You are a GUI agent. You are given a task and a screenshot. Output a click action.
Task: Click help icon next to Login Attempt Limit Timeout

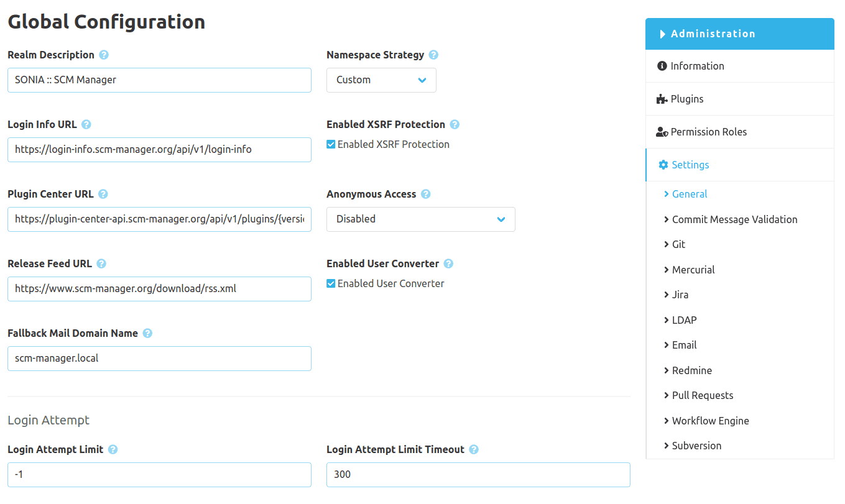pos(474,449)
